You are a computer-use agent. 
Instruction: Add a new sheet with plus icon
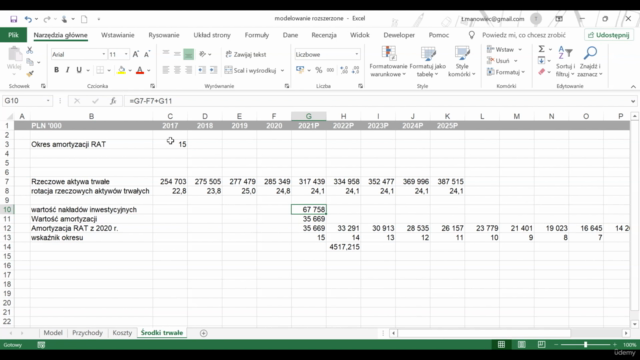pyautogui.click(x=203, y=333)
